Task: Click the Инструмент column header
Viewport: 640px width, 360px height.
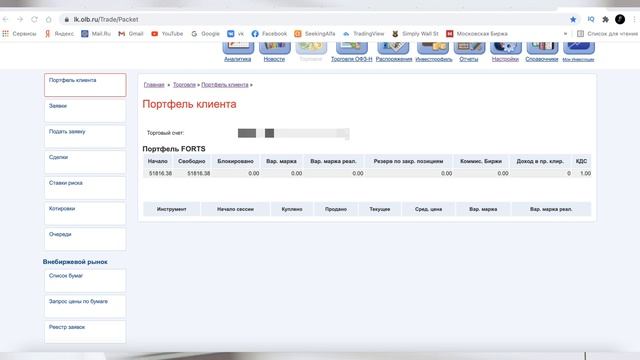Action: [171, 209]
